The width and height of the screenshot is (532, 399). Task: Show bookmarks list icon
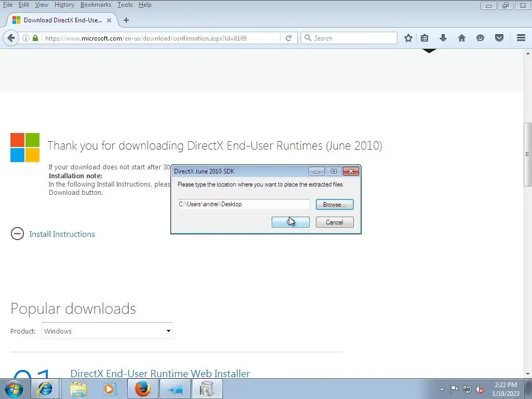click(x=424, y=38)
